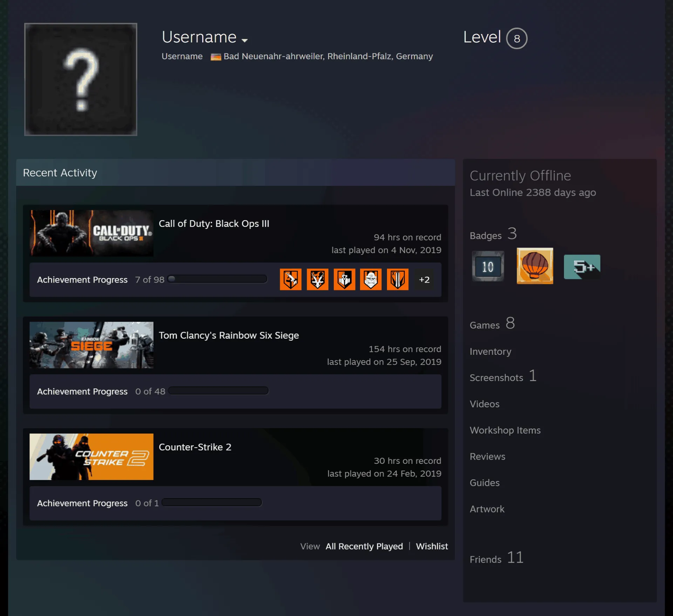Viewport: 673px width, 616px height.
Task: Open the third Black Ops III achievement icon
Action: click(x=345, y=279)
